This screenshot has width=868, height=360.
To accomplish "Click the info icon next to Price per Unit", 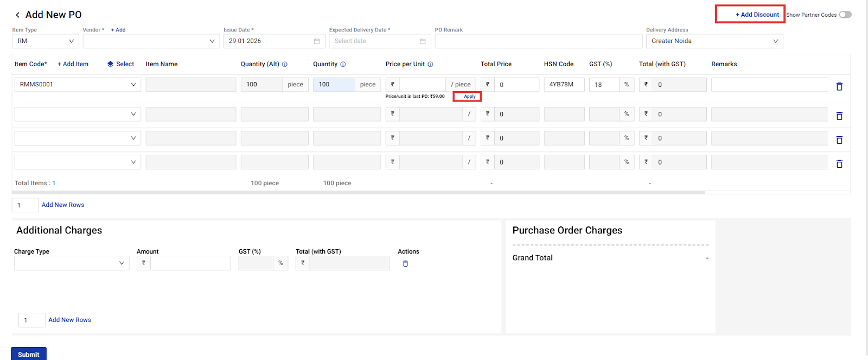I will point(430,65).
